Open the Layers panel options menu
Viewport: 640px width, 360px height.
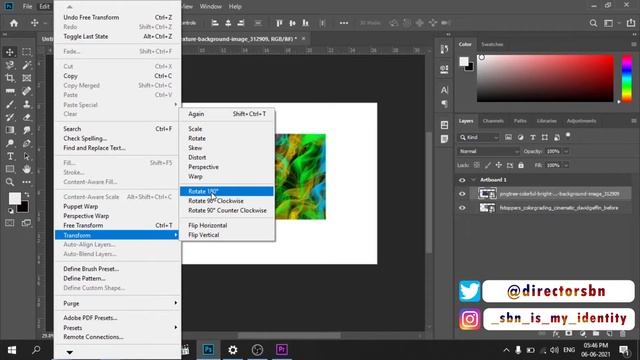click(x=633, y=121)
